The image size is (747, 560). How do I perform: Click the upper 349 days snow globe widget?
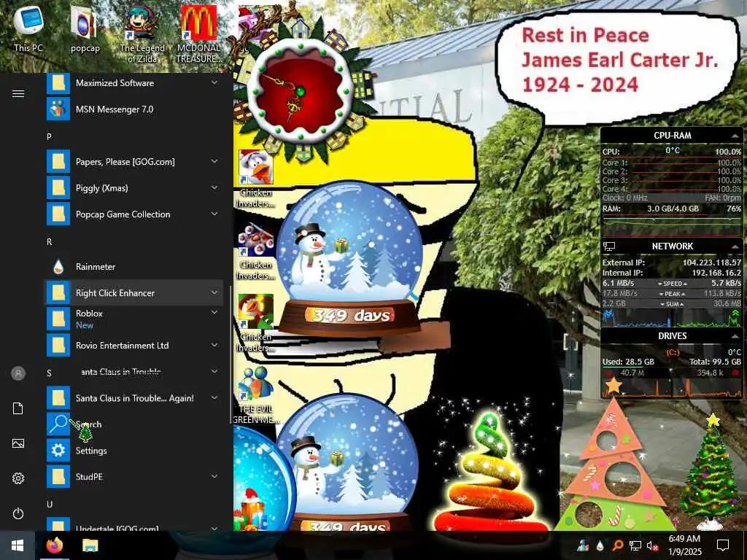349,260
